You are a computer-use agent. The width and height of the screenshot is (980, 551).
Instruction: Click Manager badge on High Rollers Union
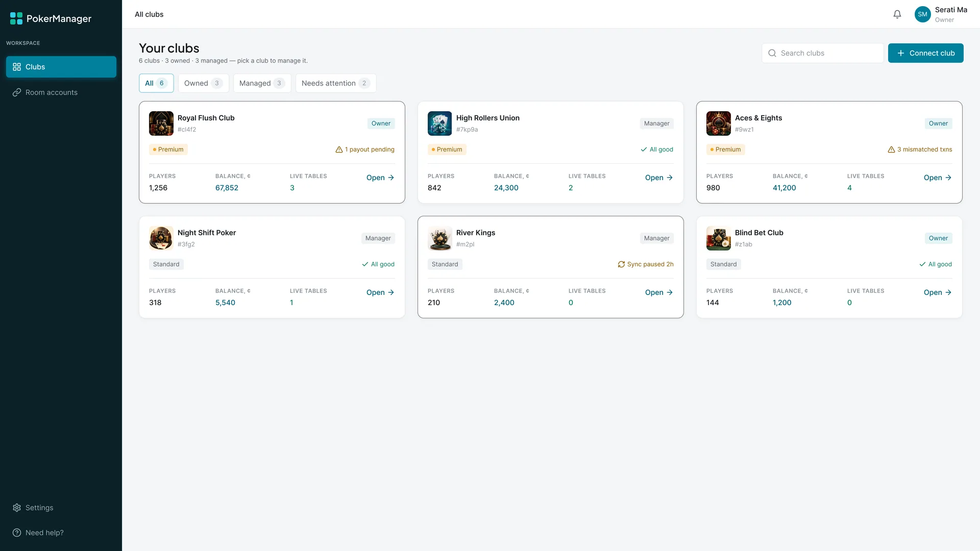[657, 123]
